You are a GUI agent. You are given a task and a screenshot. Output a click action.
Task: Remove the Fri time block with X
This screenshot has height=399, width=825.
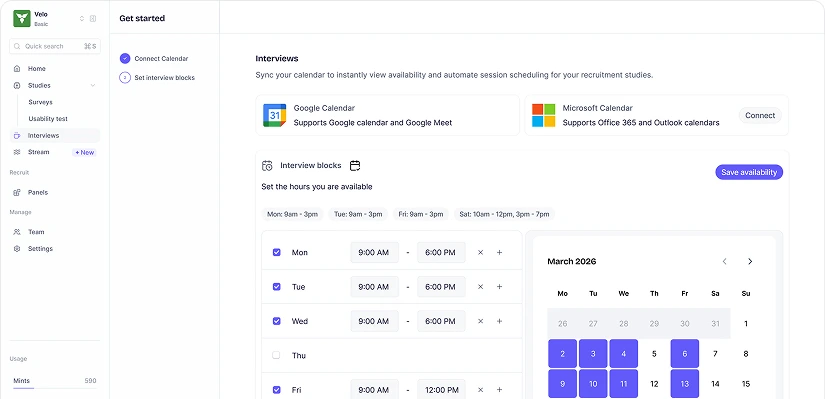[480, 390]
